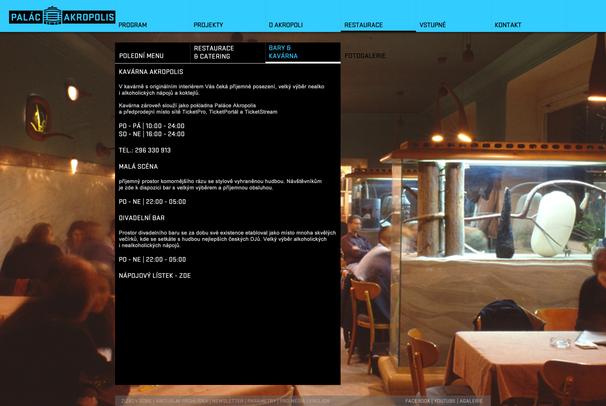Select the Bary & Kavárna tab
This screenshot has height=406, width=606.
point(283,52)
